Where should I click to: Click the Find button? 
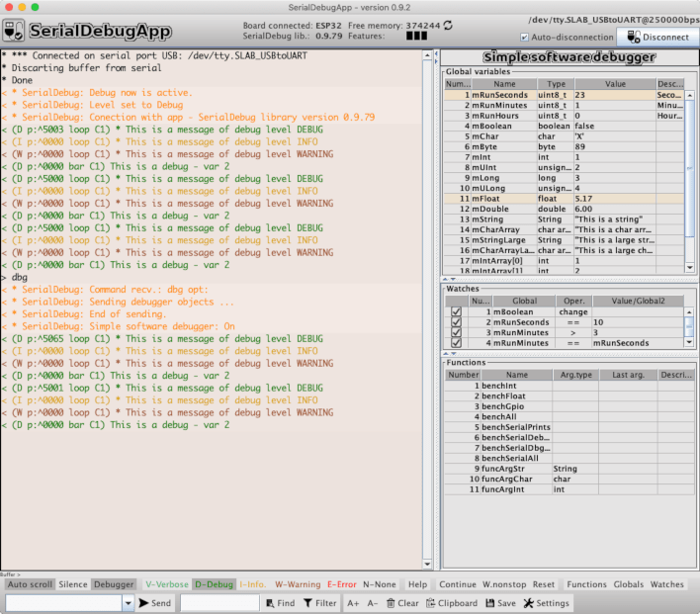(x=279, y=602)
